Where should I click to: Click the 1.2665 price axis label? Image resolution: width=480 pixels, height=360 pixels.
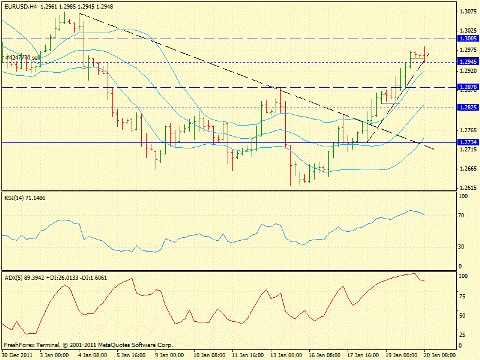(468, 169)
